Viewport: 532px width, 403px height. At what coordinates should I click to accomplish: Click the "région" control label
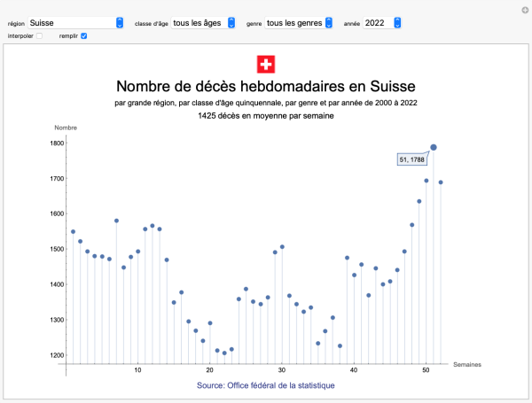[16, 24]
